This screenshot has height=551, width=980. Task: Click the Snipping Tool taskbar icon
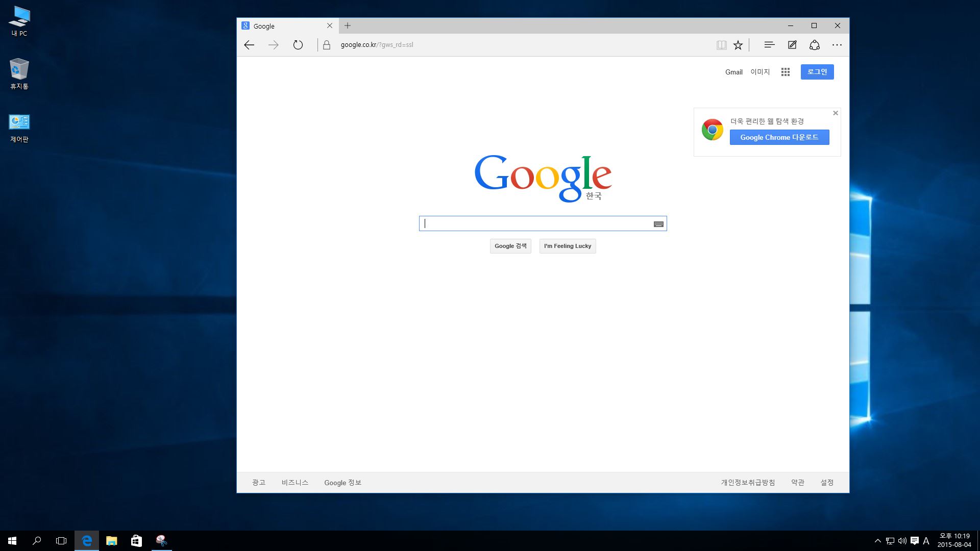161,541
